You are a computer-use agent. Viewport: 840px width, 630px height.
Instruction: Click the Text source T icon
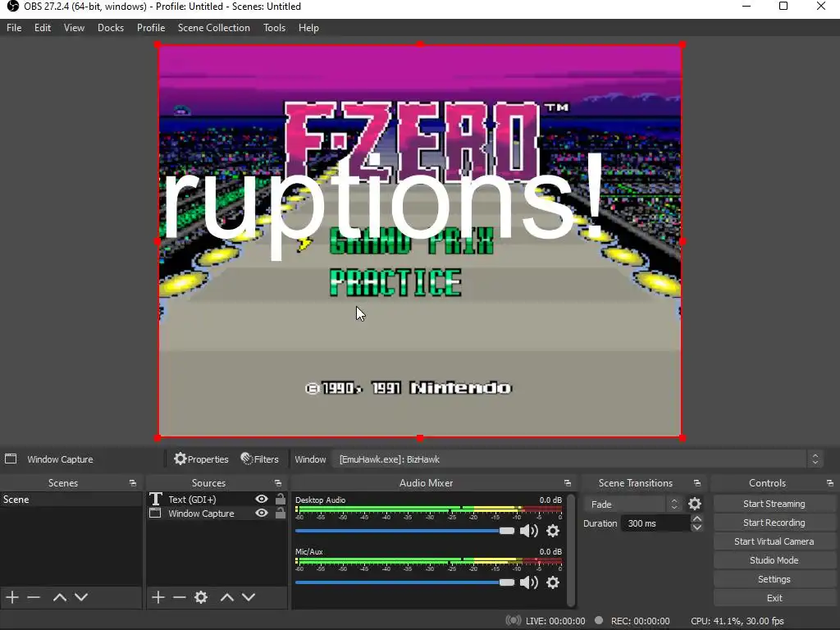(x=155, y=499)
